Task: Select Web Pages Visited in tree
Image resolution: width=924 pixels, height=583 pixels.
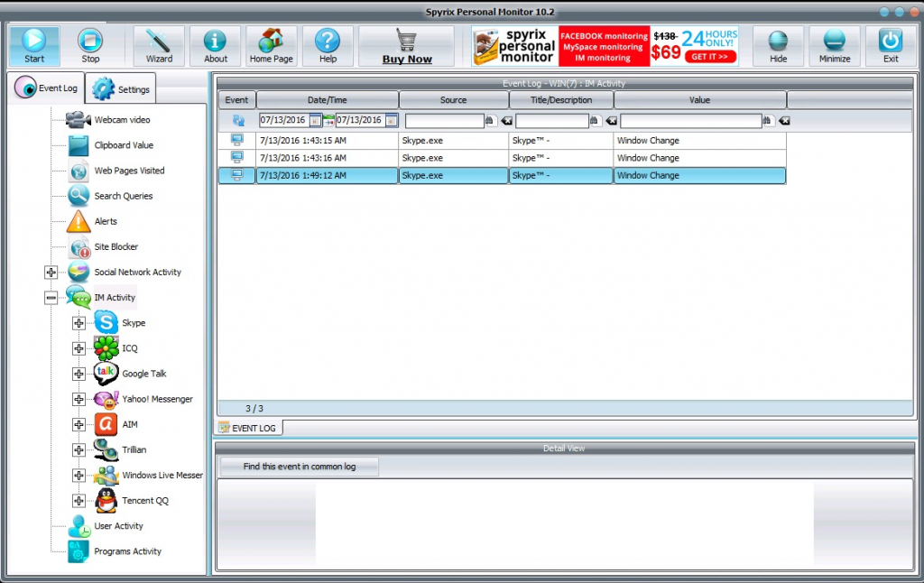Action: coord(129,171)
